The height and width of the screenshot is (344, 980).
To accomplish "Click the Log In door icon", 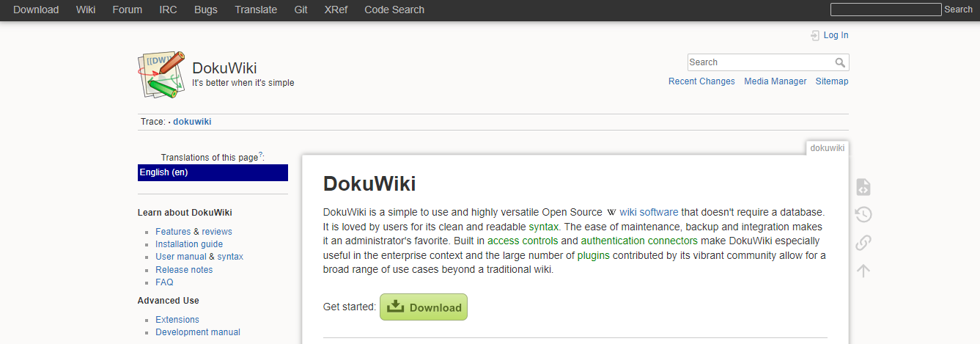I will (x=815, y=35).
